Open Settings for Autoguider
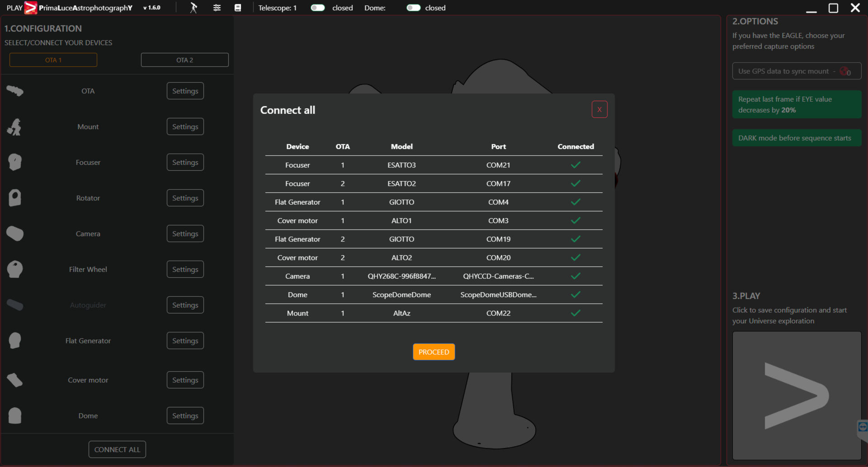868x467 pixels. [x=185, y=305]
